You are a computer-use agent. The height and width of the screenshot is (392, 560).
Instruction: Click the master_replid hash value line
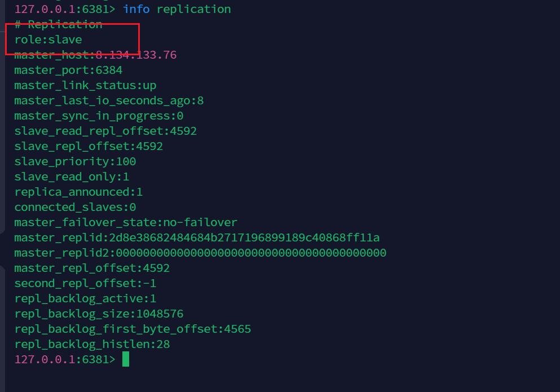197,237
